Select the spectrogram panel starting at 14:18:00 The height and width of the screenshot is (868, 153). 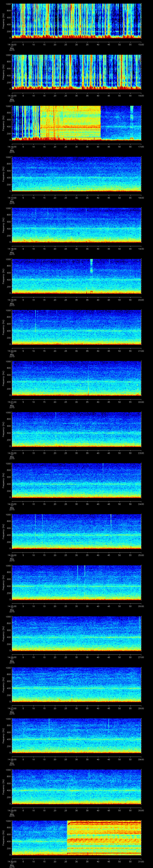point(76,225)
